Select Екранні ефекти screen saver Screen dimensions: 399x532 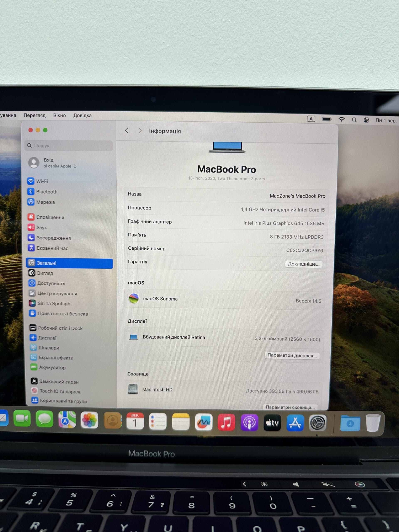click(52, 358)
